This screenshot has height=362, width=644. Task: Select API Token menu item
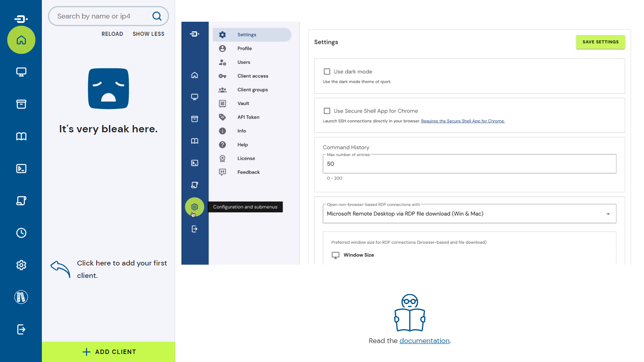click(x=248, y=117)
